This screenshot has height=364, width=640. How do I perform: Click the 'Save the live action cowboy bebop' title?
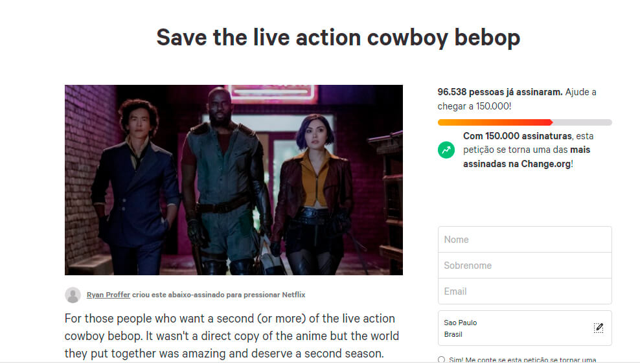pos(338,38)
